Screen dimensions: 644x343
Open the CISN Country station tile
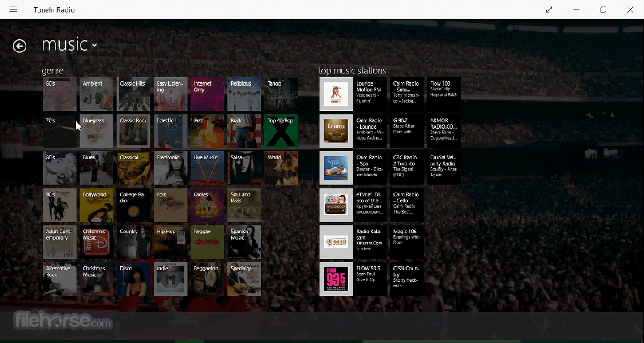point(407,279)
